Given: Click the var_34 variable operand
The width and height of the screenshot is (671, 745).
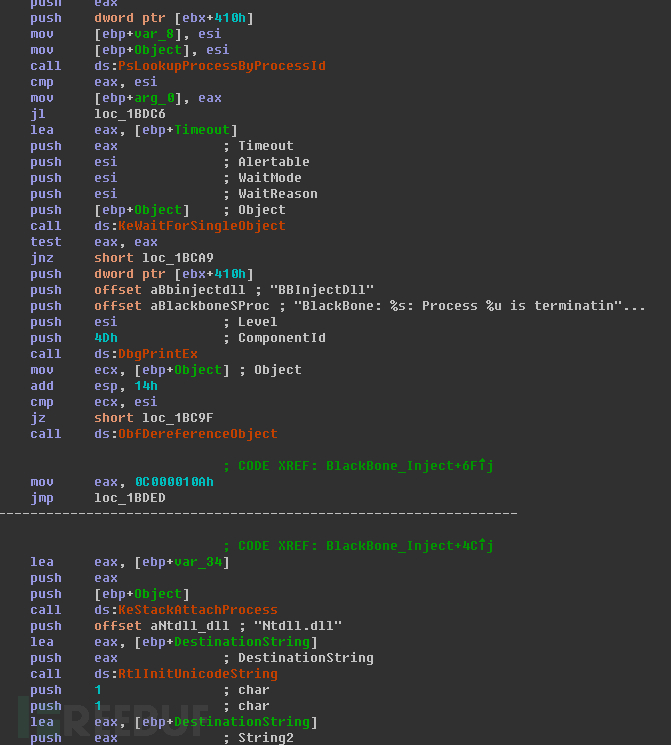Looking at the screenshot, I should [x=198, y=562].
